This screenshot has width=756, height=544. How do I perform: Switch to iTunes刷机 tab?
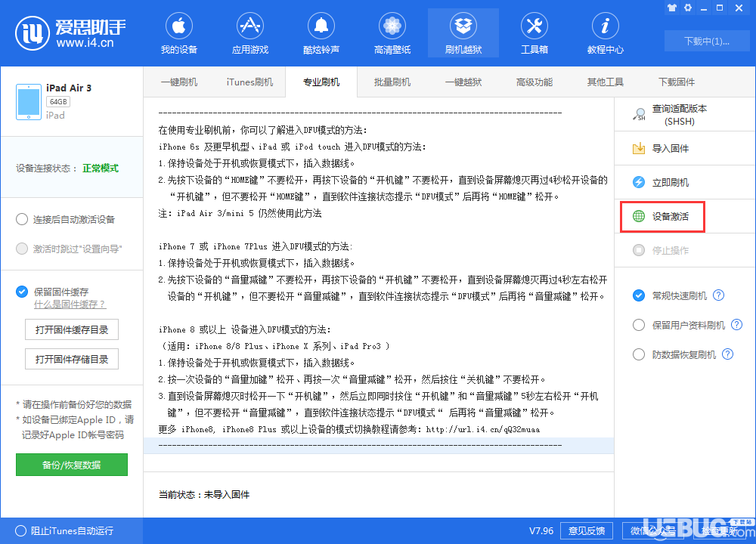pos(249,82)
